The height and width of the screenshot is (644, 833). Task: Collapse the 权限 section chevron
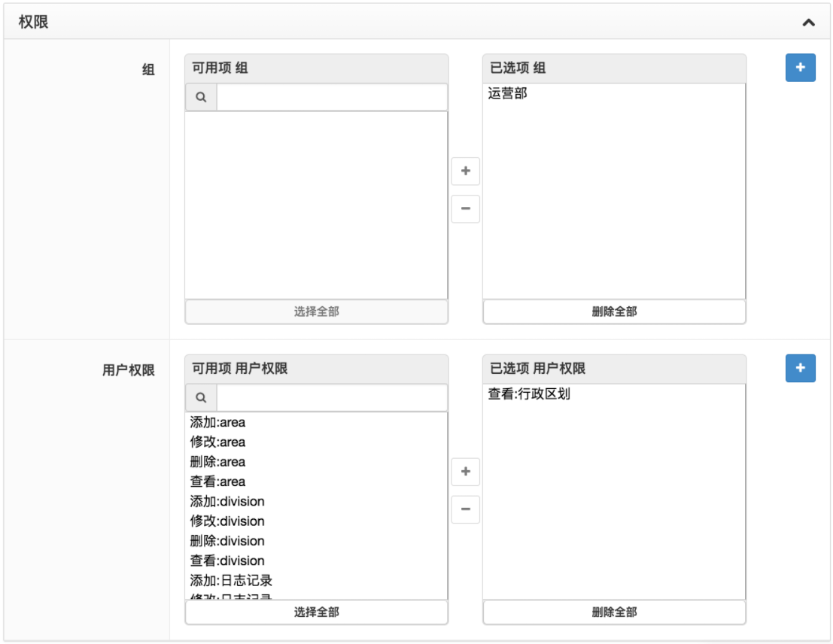[808, 23]
